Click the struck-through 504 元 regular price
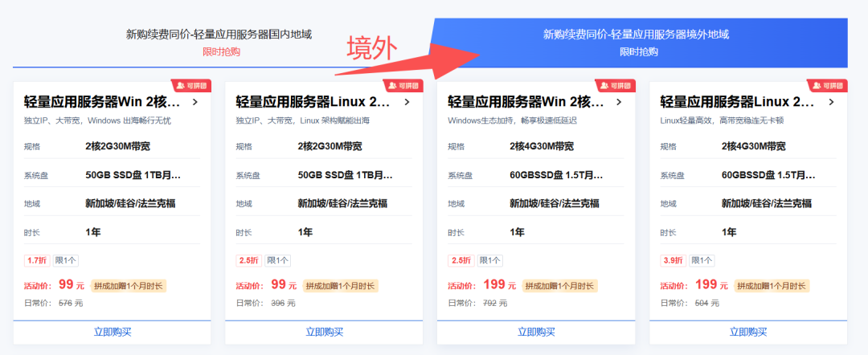This screenshot has width=868, height=355. pyautogui.click(x=707, y=303)
